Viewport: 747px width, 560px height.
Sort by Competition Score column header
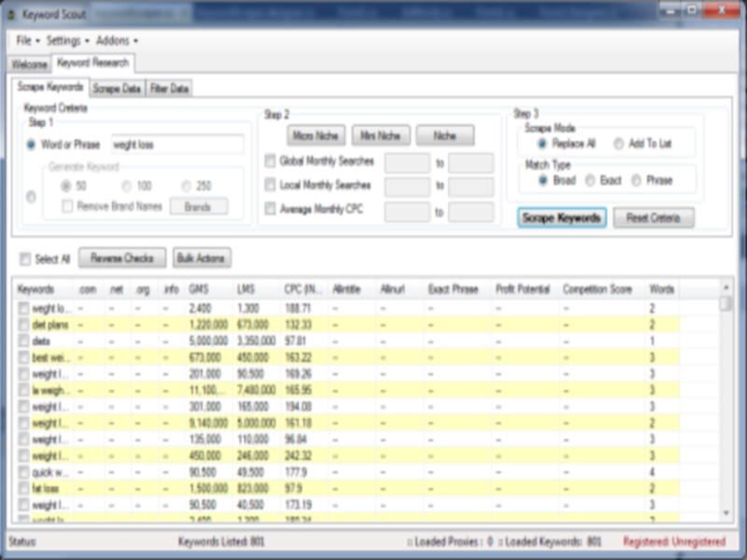[602, 289]
